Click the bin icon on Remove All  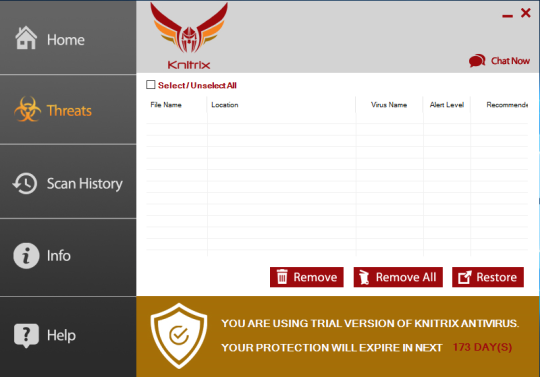(364, 277)
